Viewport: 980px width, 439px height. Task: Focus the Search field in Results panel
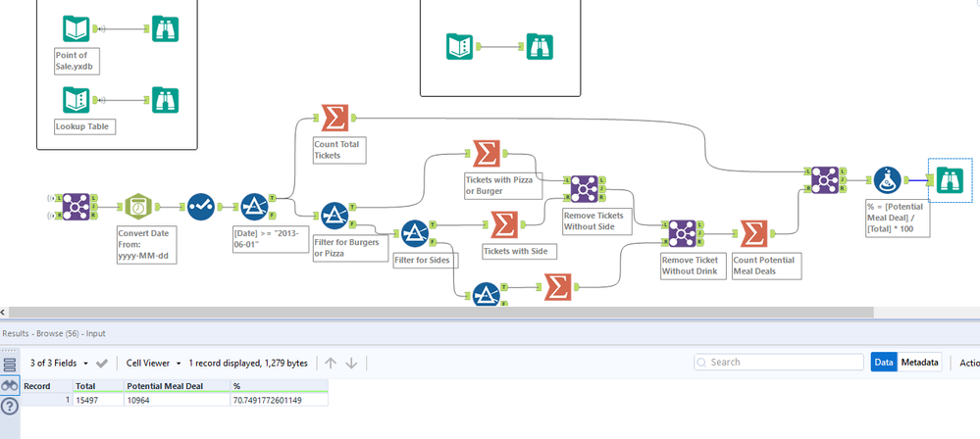779,363
